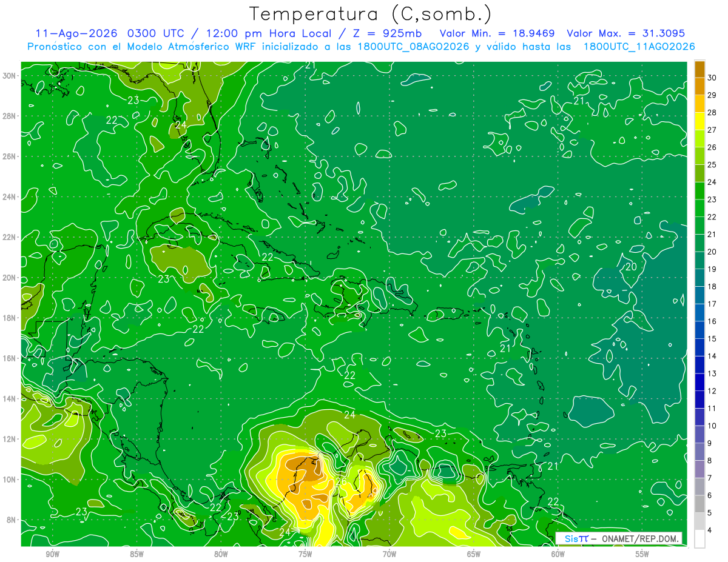
Task: Click the "28N" latitude axis label
Action: click(9, 116)
